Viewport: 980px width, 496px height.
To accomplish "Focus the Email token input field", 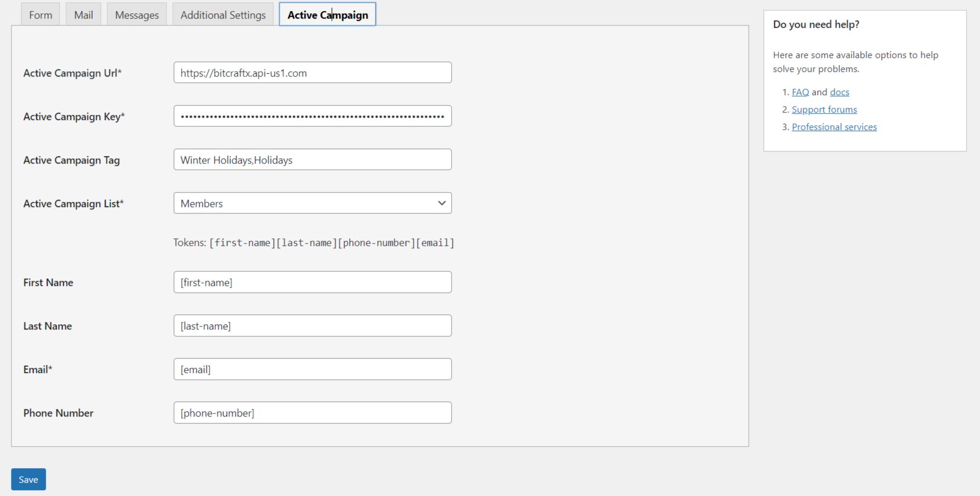I will [x=312, y=369].
